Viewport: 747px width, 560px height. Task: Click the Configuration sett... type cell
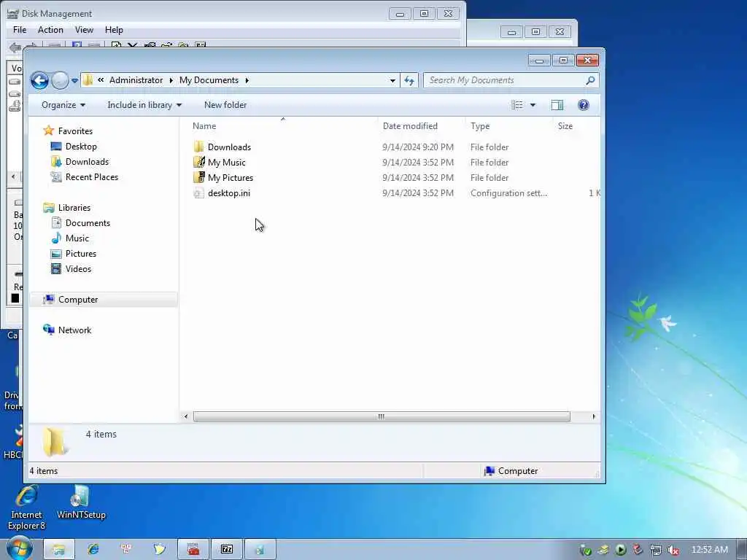(508, 192)
